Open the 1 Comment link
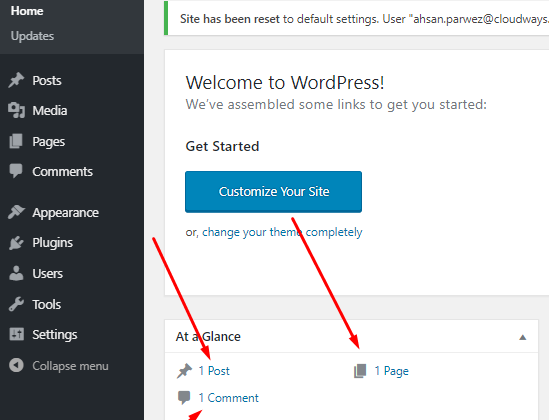This screenshot has width=549, height=420. click(228, 398)
